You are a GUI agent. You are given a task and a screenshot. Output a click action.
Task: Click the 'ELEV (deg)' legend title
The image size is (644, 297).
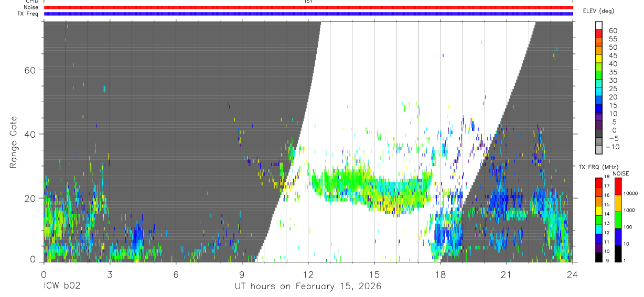(598, 11)
